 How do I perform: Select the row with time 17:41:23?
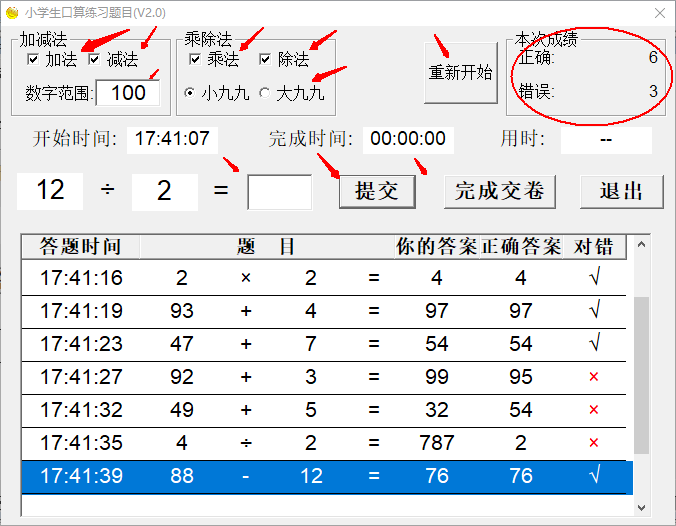coord(324,344)
